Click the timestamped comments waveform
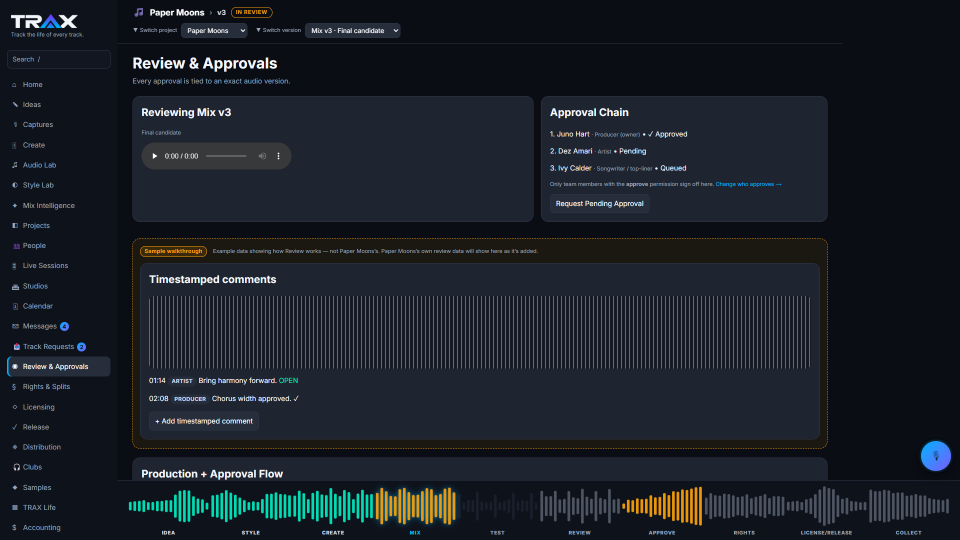Viewport: 960px width, 540px height. pos(479,332)
